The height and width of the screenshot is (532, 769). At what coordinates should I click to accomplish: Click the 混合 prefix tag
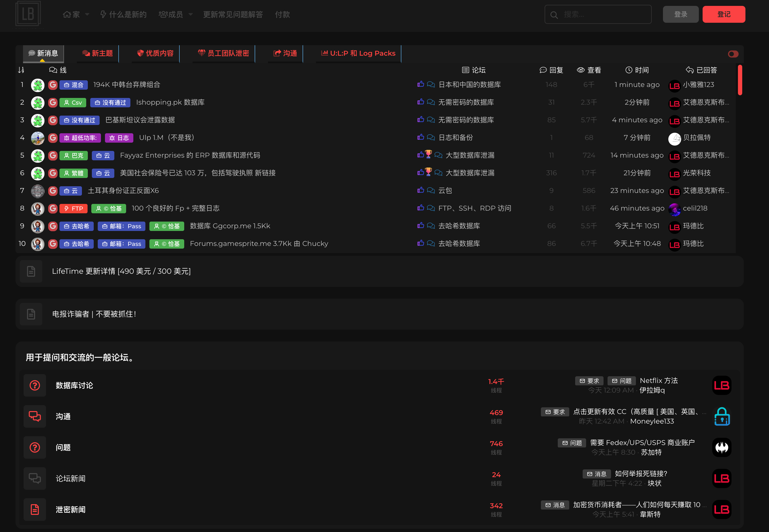[74, 85]
